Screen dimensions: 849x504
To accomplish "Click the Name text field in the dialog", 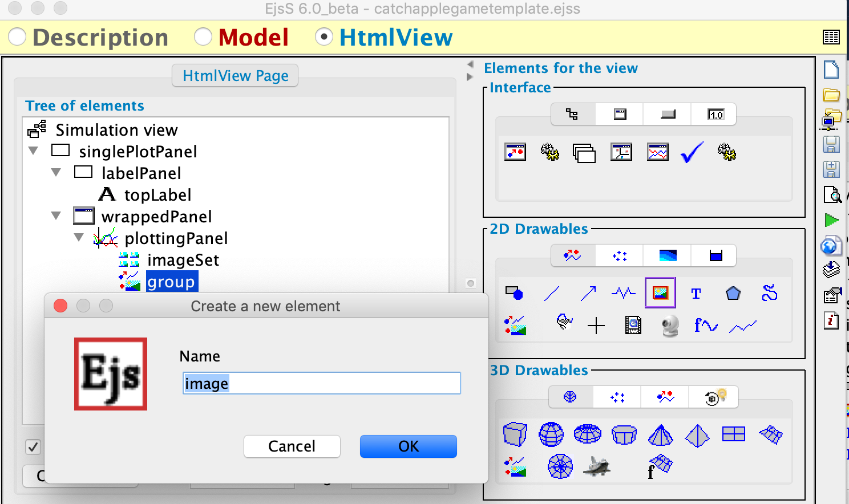I will click(x=321, y=383).
